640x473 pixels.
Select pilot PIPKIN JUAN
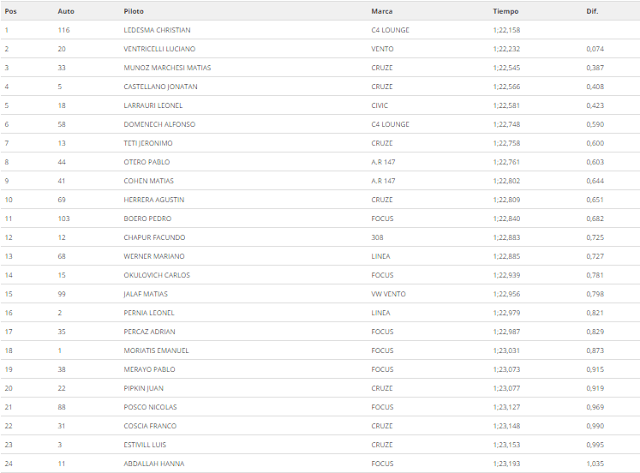click(x=143, y=388)
